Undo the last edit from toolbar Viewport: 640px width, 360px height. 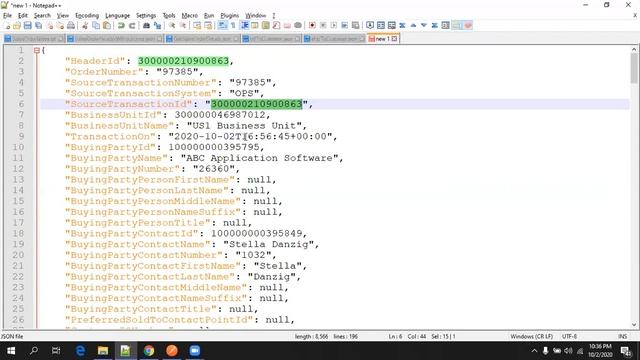(x=121, y=25)
